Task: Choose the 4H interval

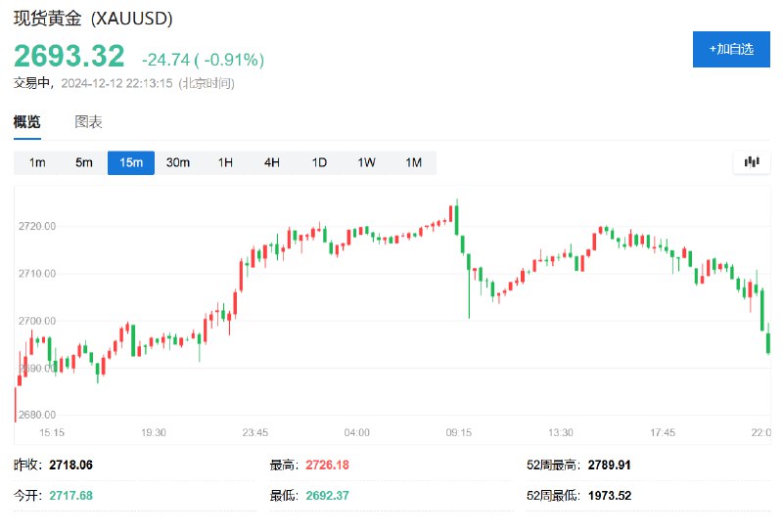Action: point(272,162)
